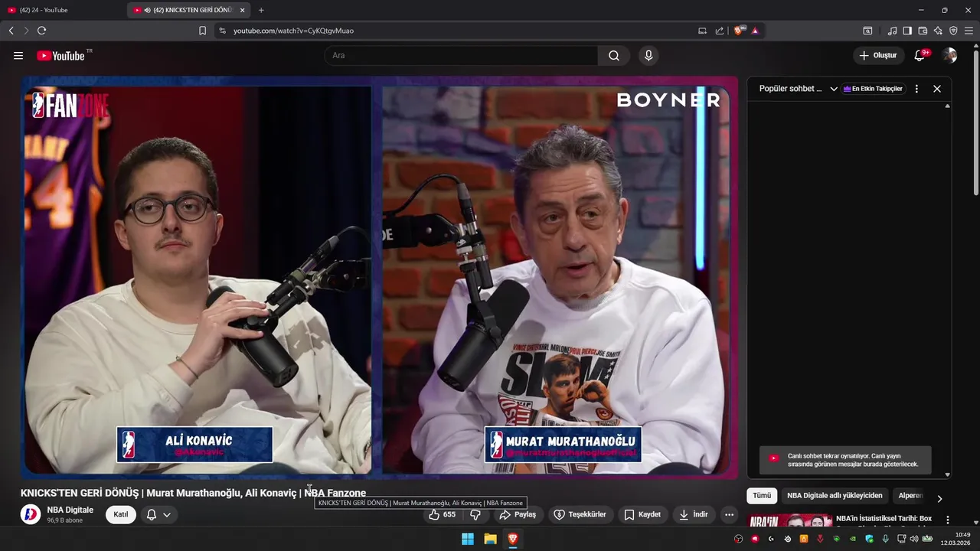Image resolution: width=980 pixels, height=551 pixels.
Task: Open the YouTube hamburger guide menu
Action: pos(18,56)
